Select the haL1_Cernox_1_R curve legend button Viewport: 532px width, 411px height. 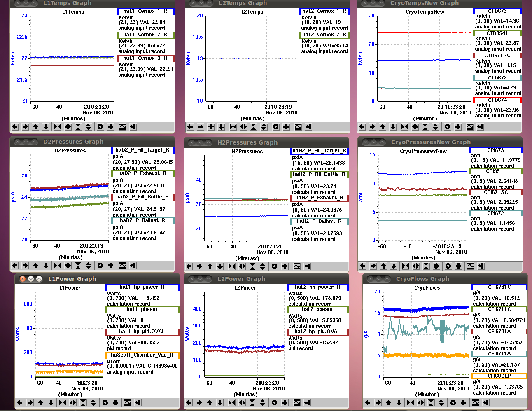click(145, 12)
